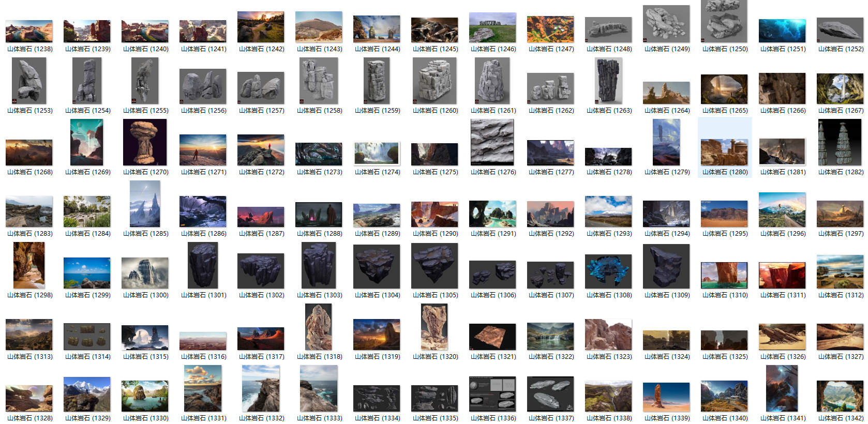Screen dimensions: 868x424
Task: Click the Stonehenge image 山体岩石 (1246)
Action: click(492, 27)
